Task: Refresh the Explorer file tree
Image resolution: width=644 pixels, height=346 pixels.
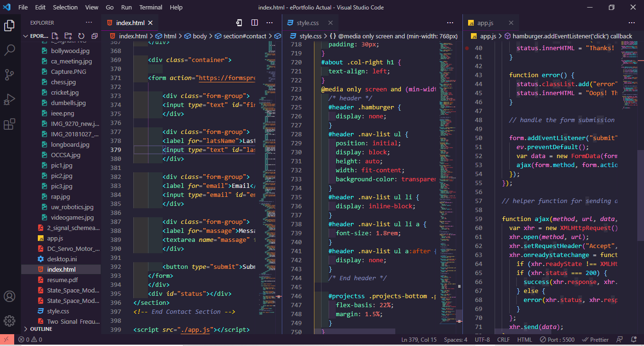Action: pyautogui.click(x=81, y=36)
